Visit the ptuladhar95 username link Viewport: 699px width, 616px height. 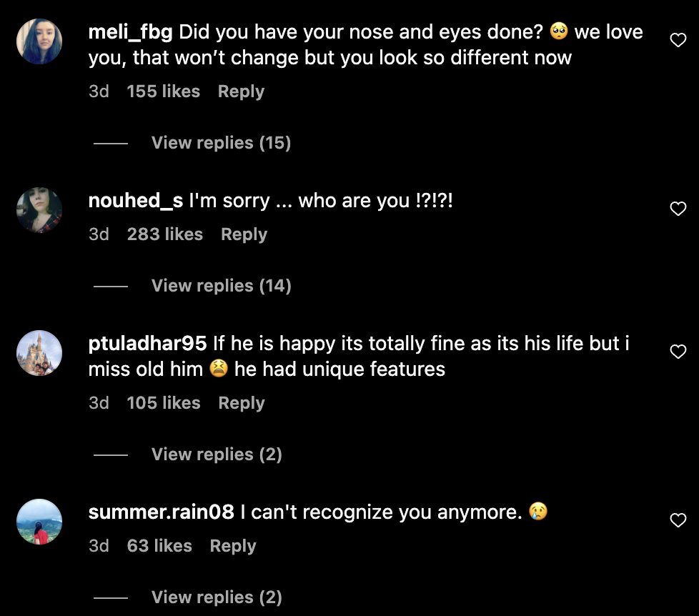tap(148, 344)
